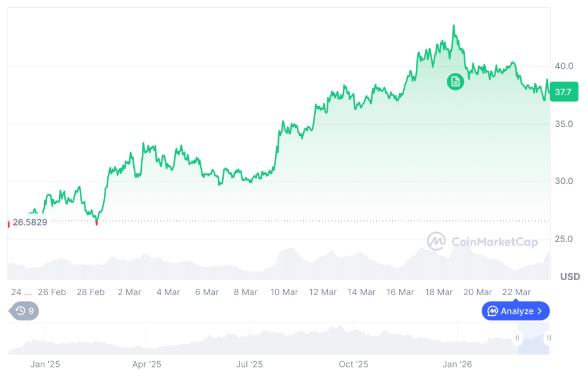Click the right handle of the range selector
Screen dimensions: 588x376
(548, 338)
